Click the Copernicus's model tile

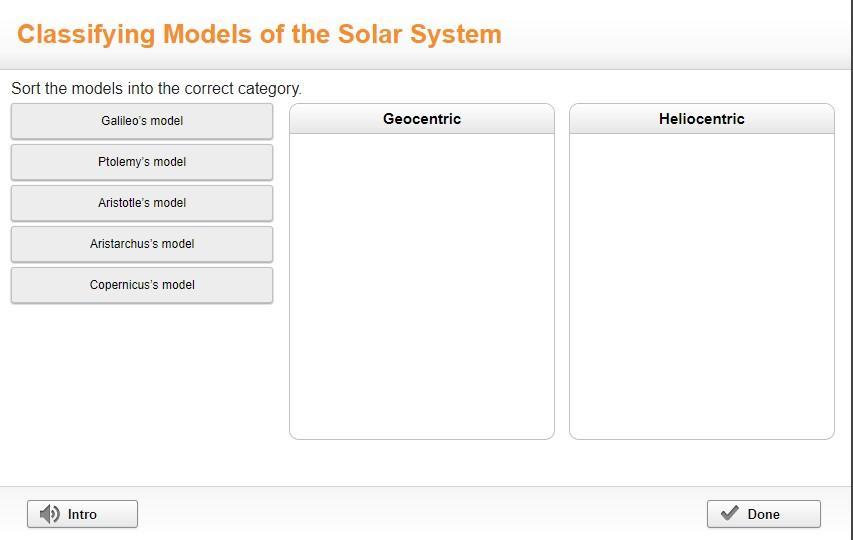click(x=142, y=285)
